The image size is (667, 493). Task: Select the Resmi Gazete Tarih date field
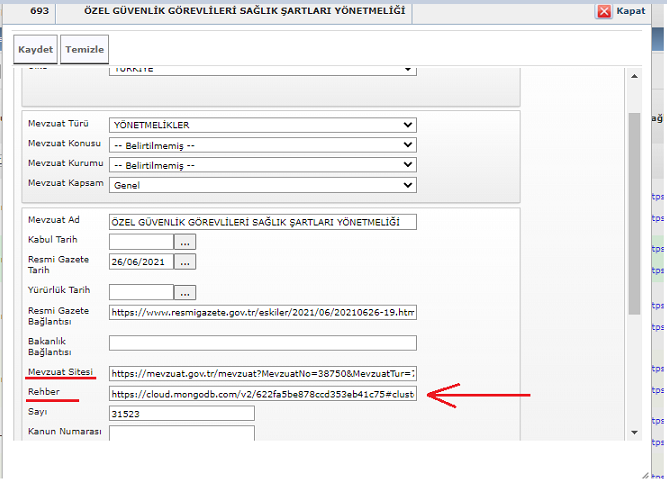[141, 262]
